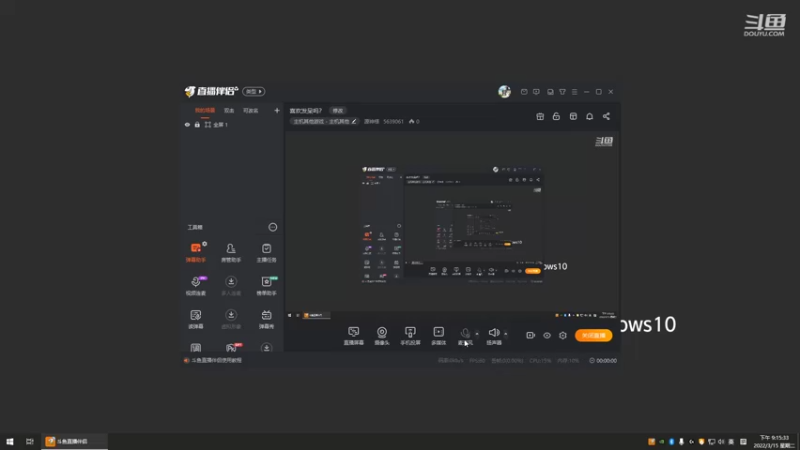
Task: Open the danmu show tool icon
Action: point(266,318)
